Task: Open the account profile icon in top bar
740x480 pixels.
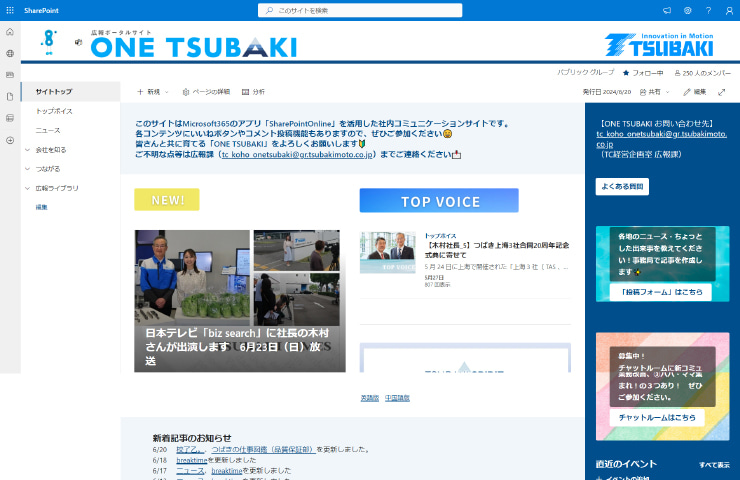Action: pyautogui.click(x=729, y=10)
